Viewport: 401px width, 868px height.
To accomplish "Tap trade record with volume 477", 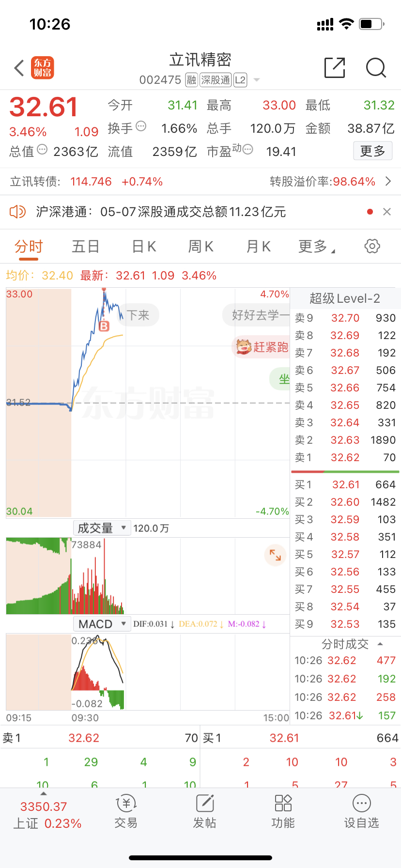I will click(x=345, y=661).
